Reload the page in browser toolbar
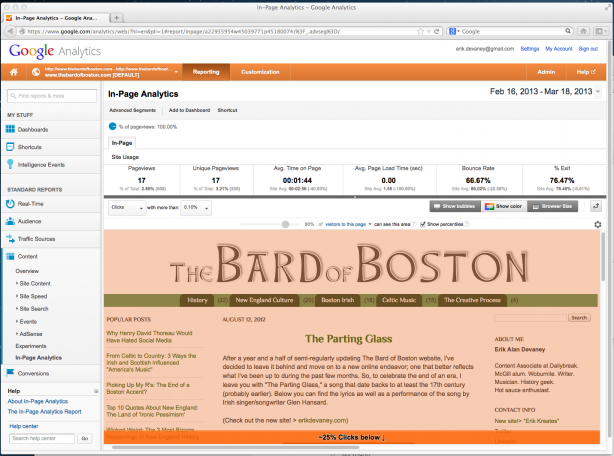This screenshot has height=456, width=614. click(x=436, y=31)
